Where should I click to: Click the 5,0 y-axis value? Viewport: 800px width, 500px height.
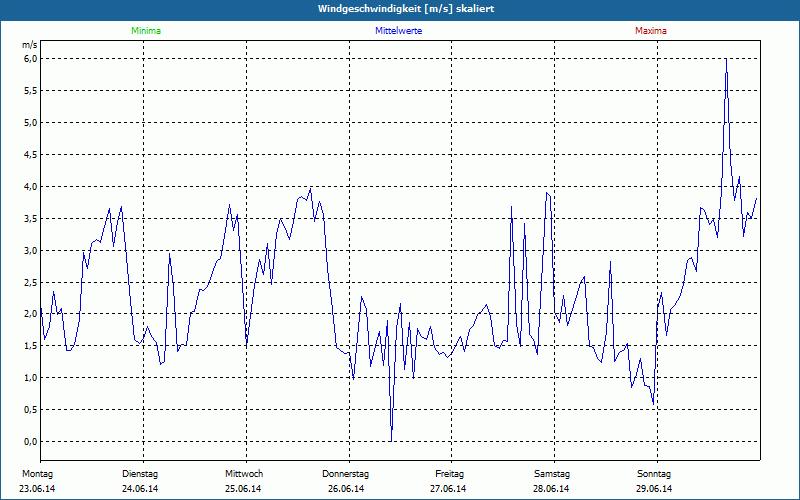pos(31,122)
